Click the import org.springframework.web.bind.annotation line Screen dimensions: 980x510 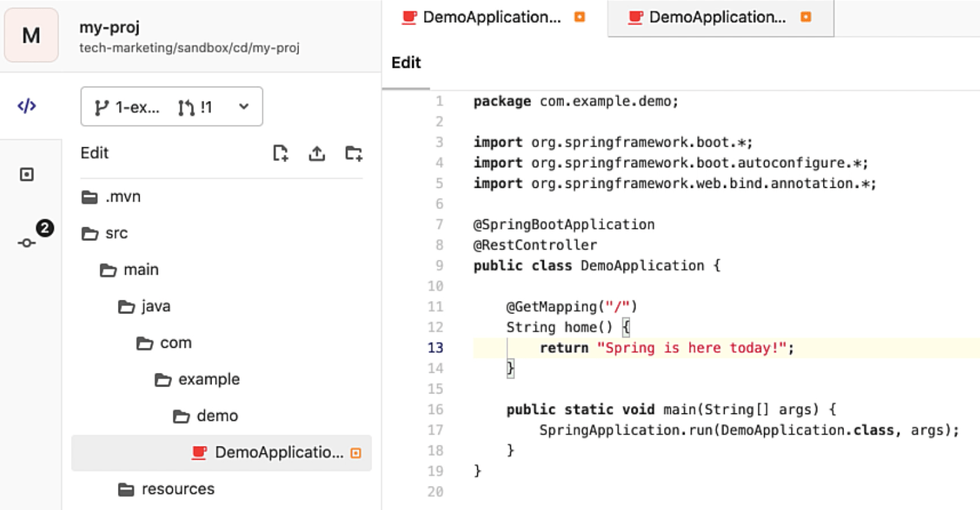(675, 184)
